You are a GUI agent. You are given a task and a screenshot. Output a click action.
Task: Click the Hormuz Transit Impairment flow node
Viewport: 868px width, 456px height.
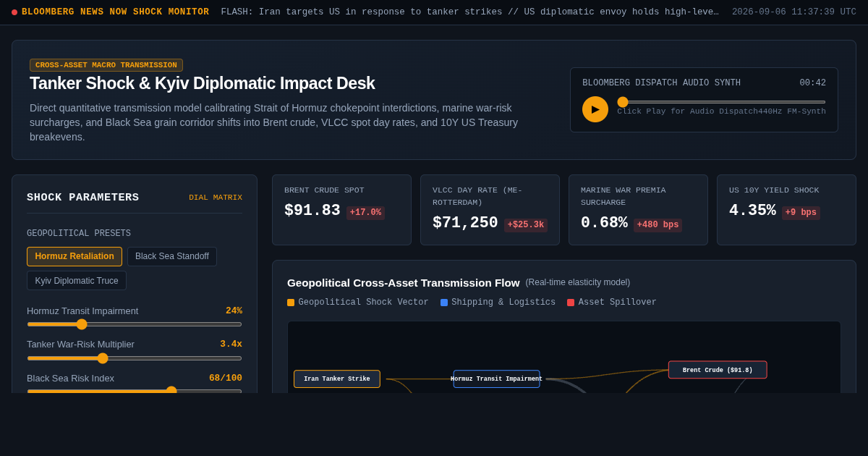click(497, 379)
